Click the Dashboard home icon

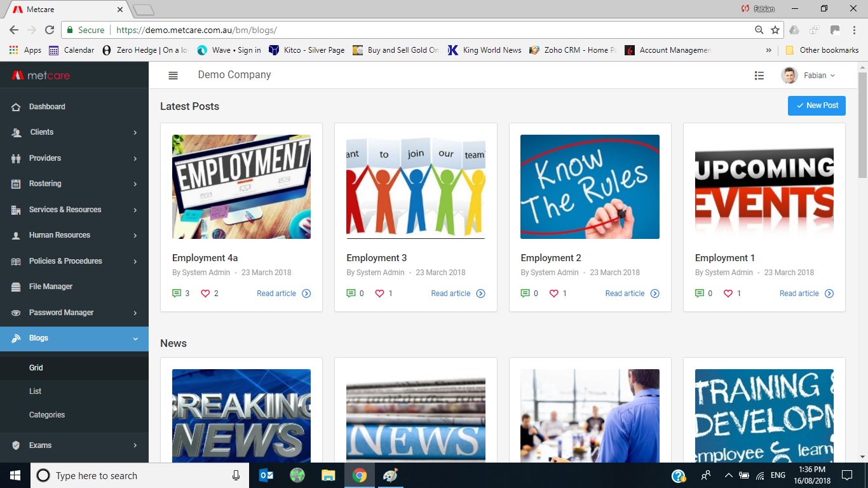pyautogui.click(x=16, y=107)
